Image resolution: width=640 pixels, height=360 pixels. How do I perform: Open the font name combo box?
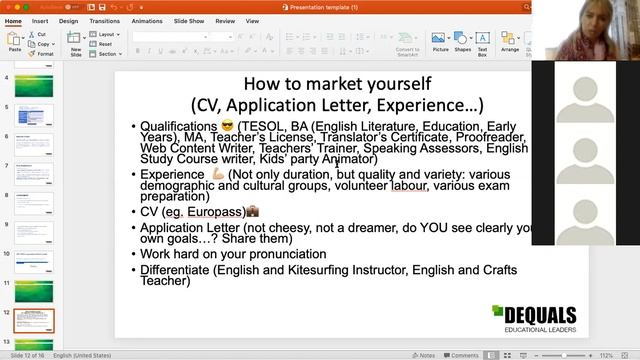[170, 37]
